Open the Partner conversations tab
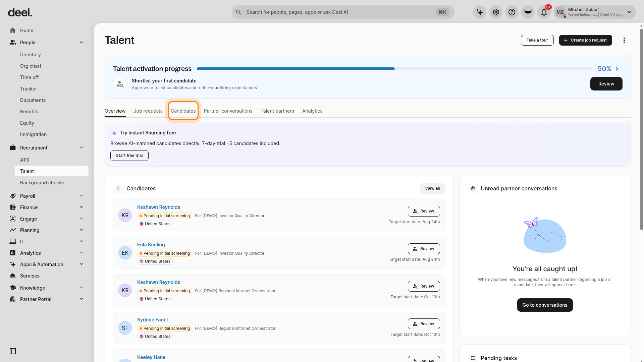644x362 pixels. [x=228, y=111]
